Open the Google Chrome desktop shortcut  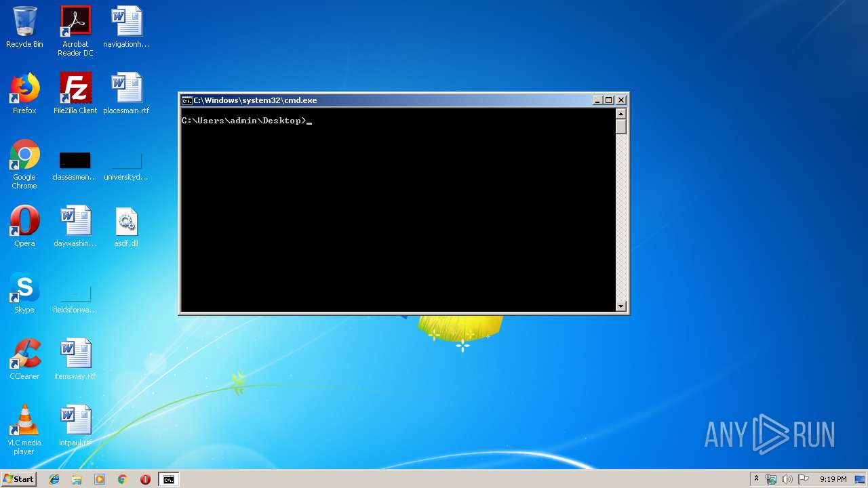[x=24, y=164]
